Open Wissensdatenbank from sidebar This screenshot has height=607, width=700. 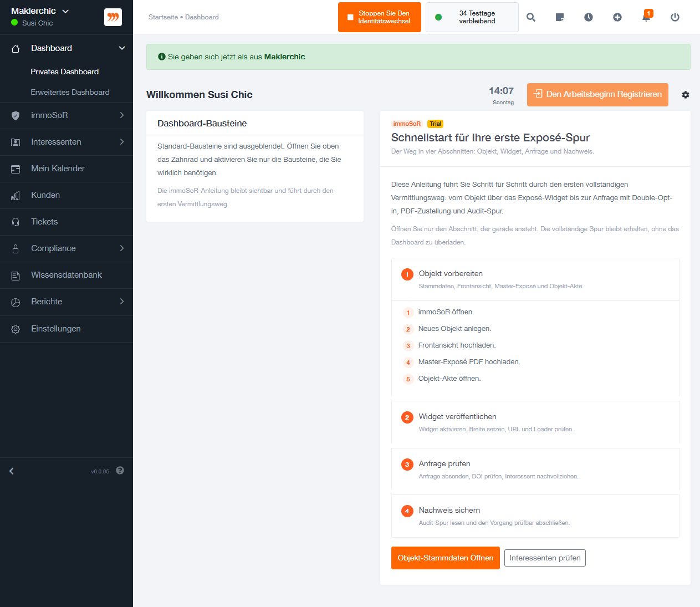[67, 275]
